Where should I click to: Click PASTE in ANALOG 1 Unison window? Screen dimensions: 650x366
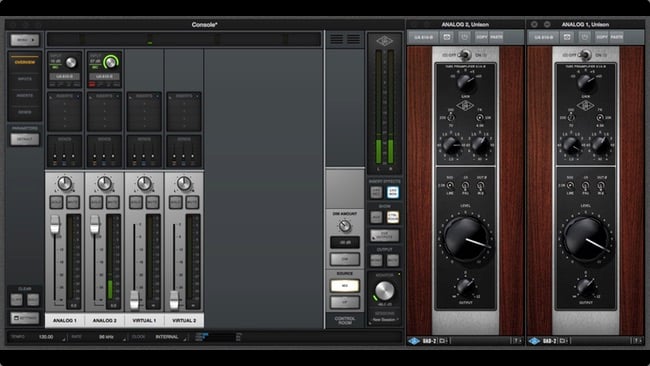616,37
